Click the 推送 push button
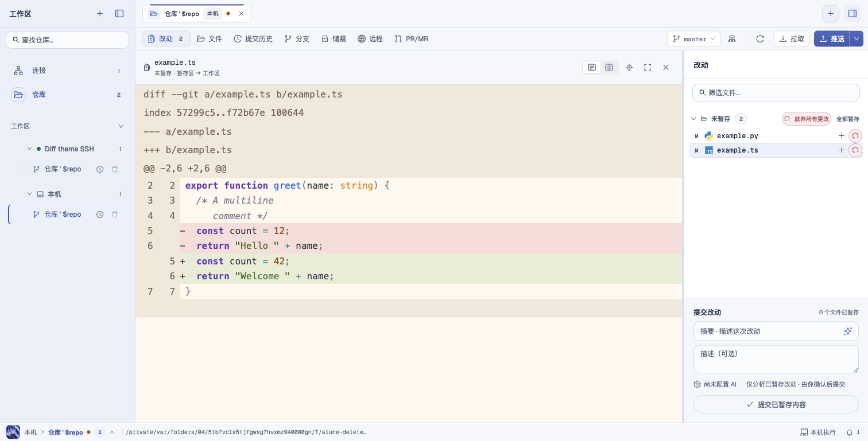The width and height of the screenshot is (868, 441). [832, 39]
